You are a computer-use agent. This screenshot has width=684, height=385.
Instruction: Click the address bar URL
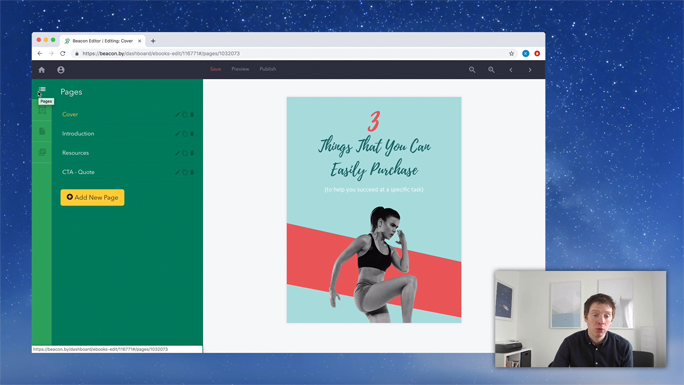coord(161,54)
